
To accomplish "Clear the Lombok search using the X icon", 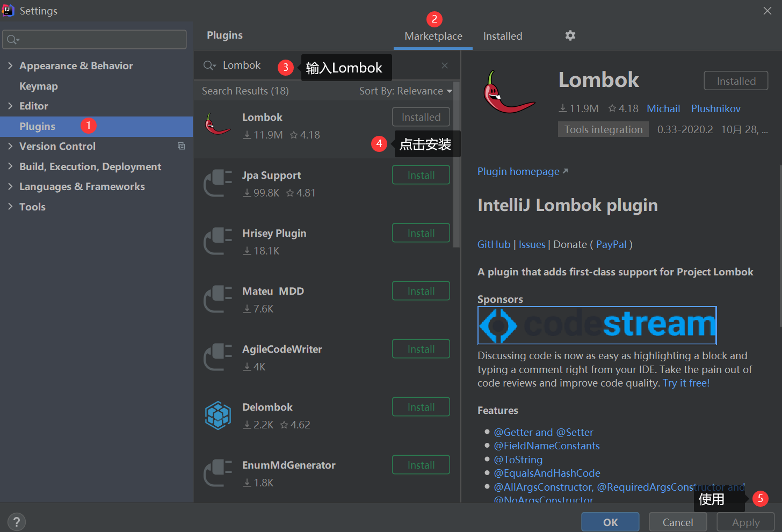I will [445, 65].
